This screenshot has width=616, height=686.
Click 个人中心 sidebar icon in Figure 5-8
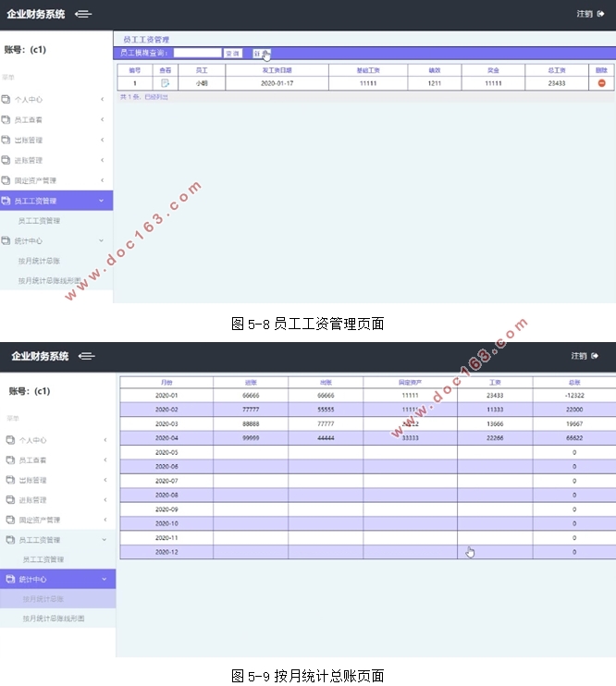tap(6, 99)
